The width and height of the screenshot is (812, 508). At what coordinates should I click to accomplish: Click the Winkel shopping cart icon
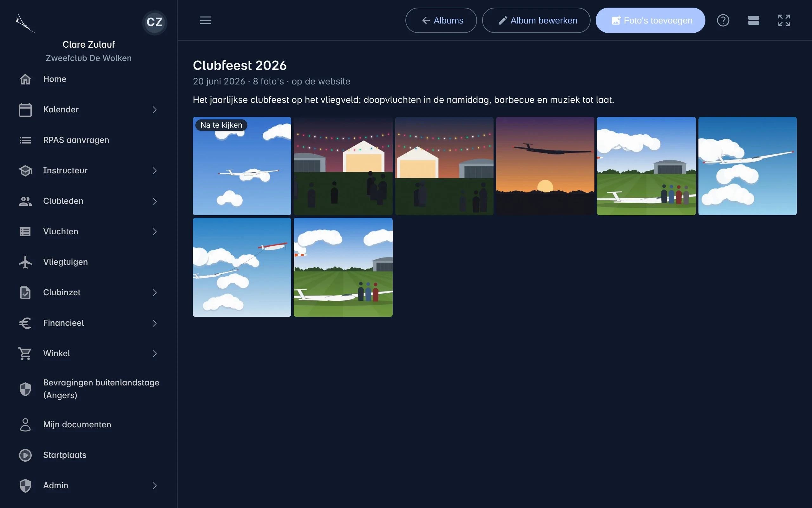25,353
